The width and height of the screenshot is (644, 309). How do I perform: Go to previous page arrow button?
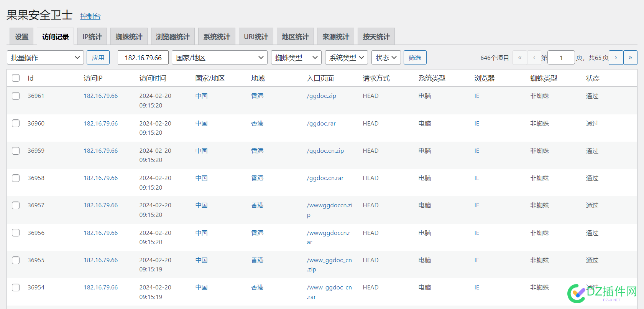[534, 58]
